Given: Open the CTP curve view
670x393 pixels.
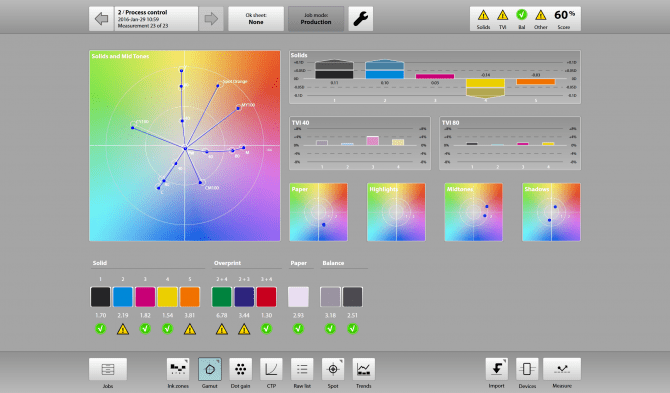Looking at the screenshot, I should pyautogui.click(x=271, y=369).
